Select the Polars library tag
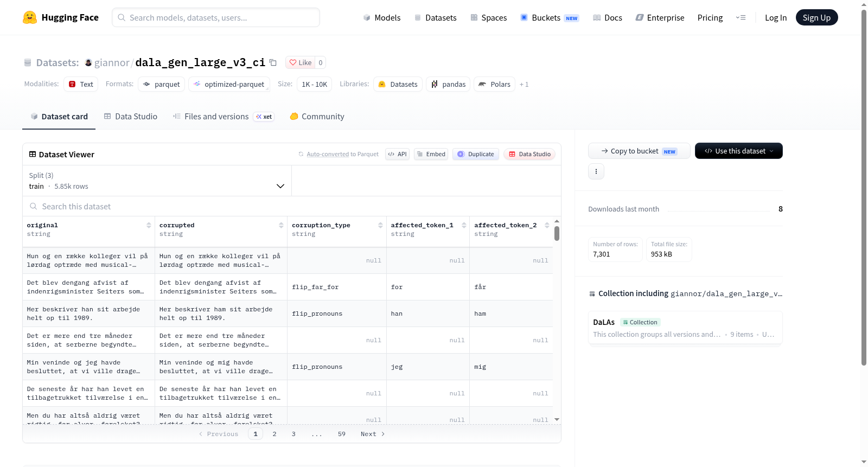The image size is (868, 467). (495, 84)
